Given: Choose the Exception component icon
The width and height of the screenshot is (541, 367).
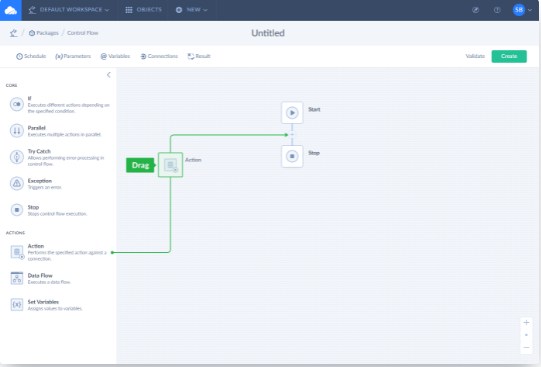Looking at the screenshot, I should pos(17,184).
